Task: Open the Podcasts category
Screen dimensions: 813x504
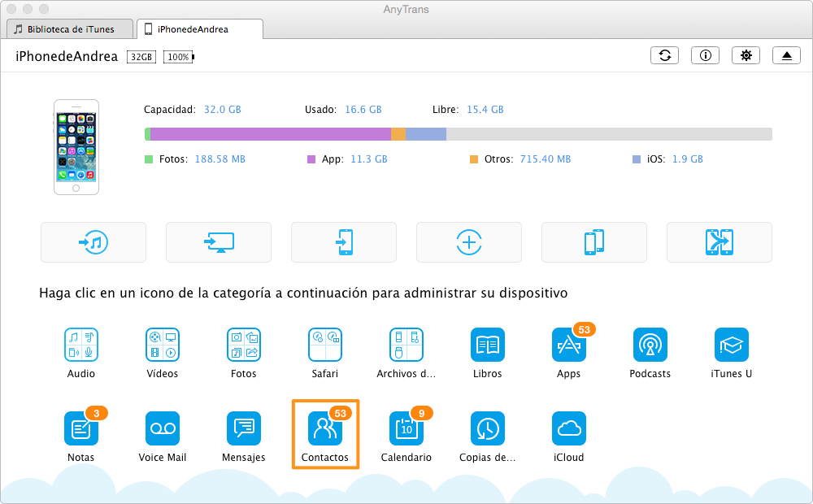Action: [x=650, y=345]
